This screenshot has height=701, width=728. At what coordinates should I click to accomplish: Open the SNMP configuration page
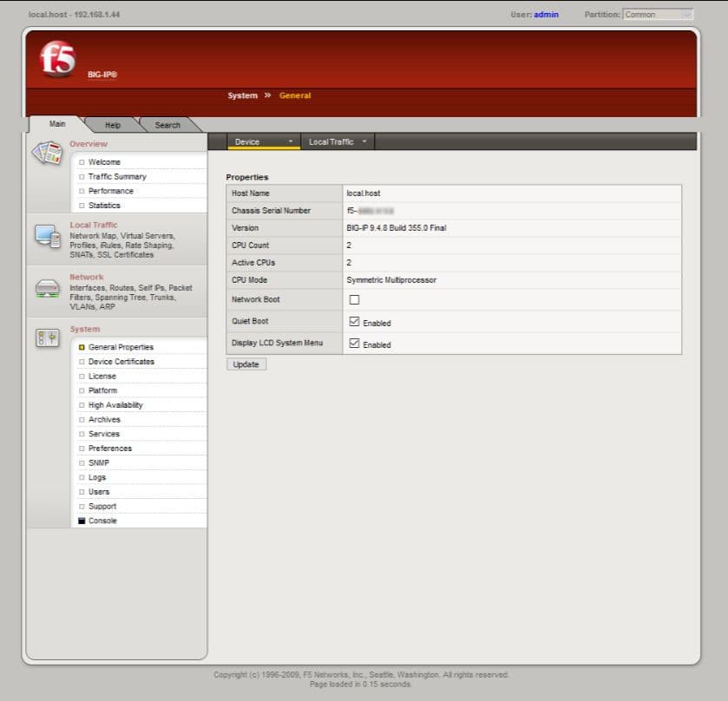[98, 462]
